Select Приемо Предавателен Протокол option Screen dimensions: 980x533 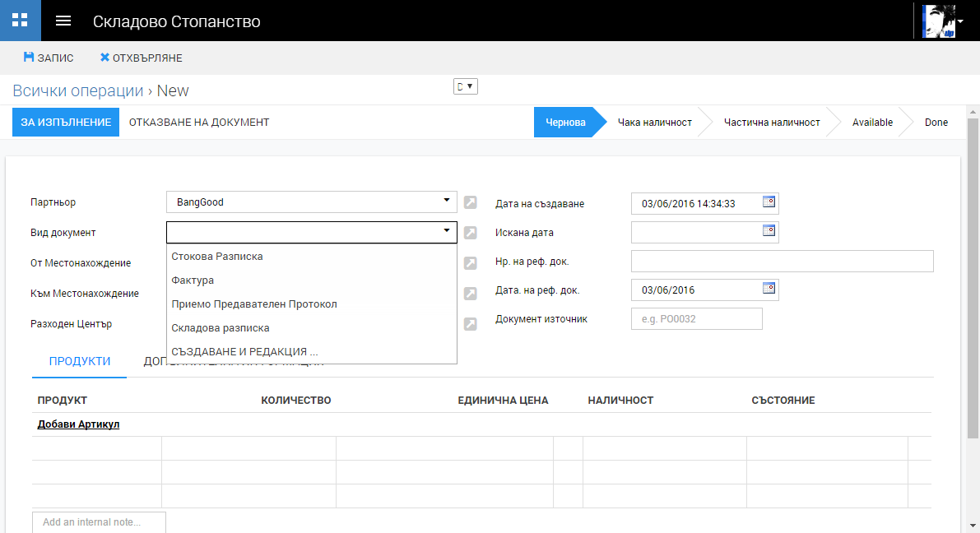coord(254,304)
